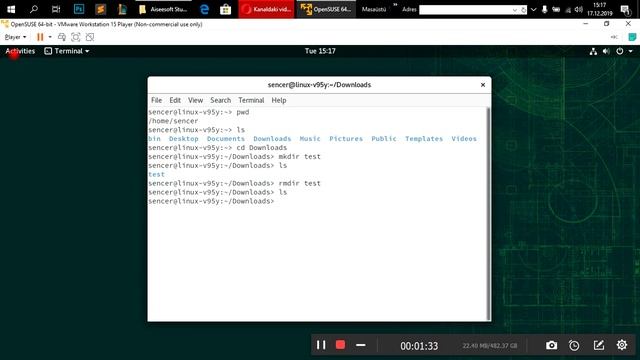Screen dimensions: 640x360
Task: Open Windows search magnifier icon
Action: (x=34, y=9)
